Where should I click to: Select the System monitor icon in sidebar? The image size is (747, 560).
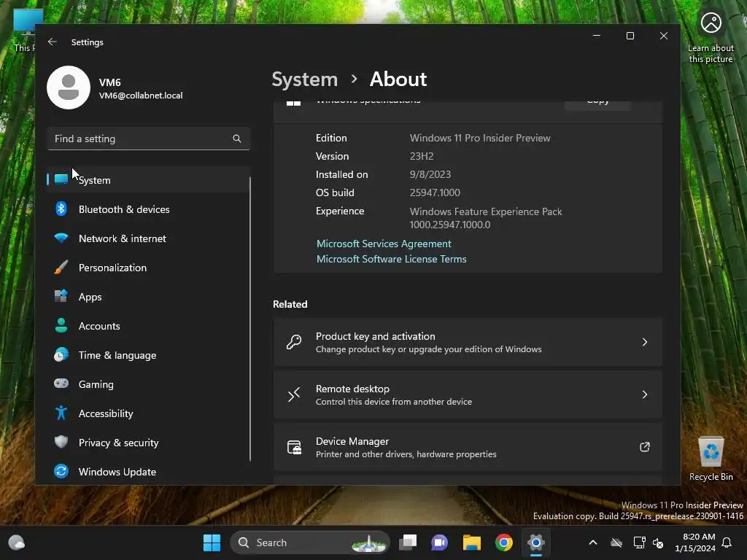tap(61, 179)
